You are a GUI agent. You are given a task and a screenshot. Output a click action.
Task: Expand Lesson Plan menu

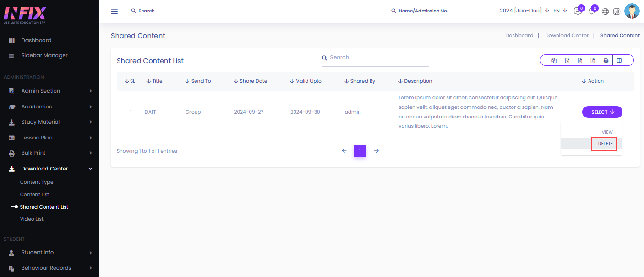(50, 138)
